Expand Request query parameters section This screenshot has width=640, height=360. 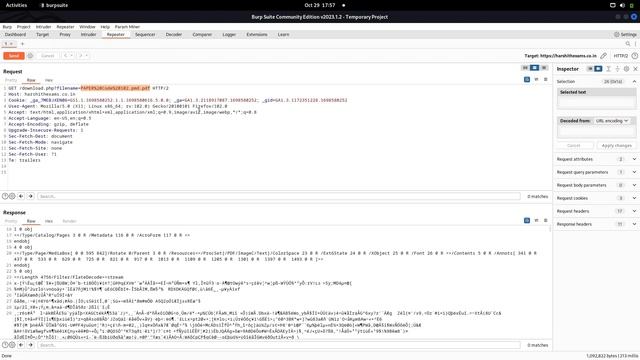[634, 172]
